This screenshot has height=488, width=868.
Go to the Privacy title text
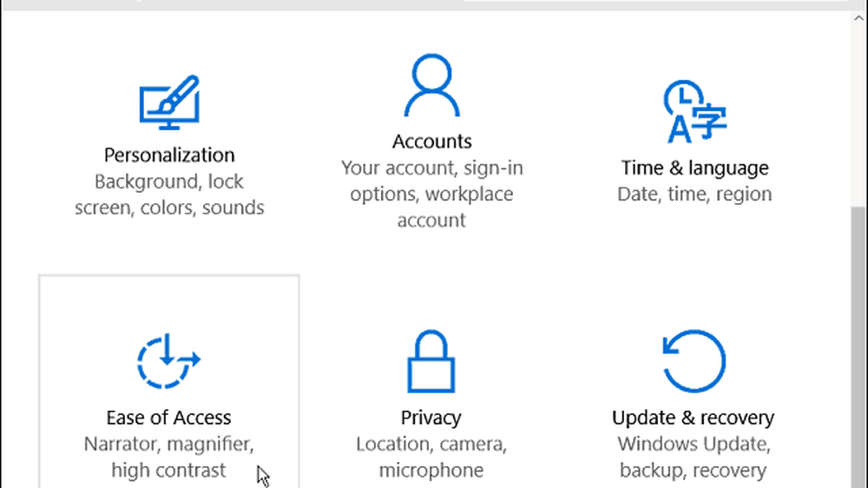tap(431, 418)
